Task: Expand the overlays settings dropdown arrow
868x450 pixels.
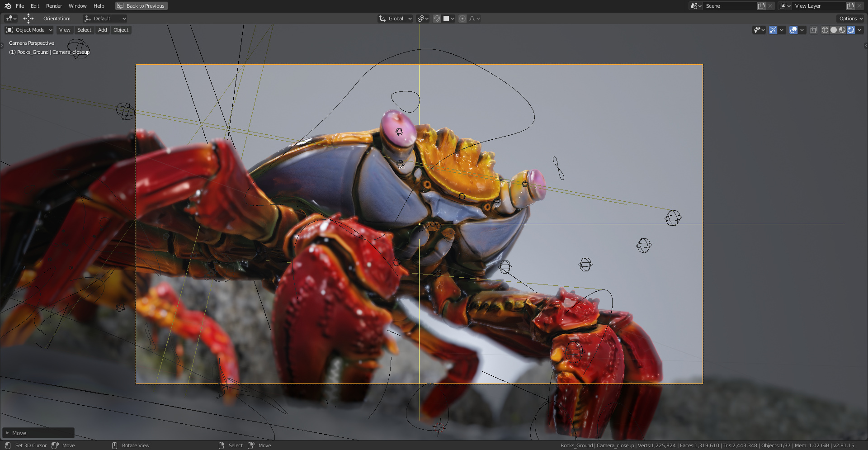Action: click(x=802, y=30)
